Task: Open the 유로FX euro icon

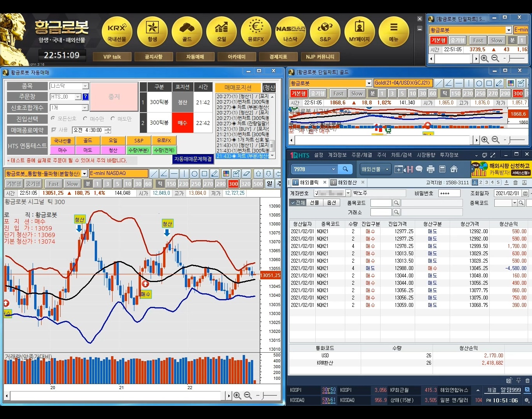Action: (256, 32)
